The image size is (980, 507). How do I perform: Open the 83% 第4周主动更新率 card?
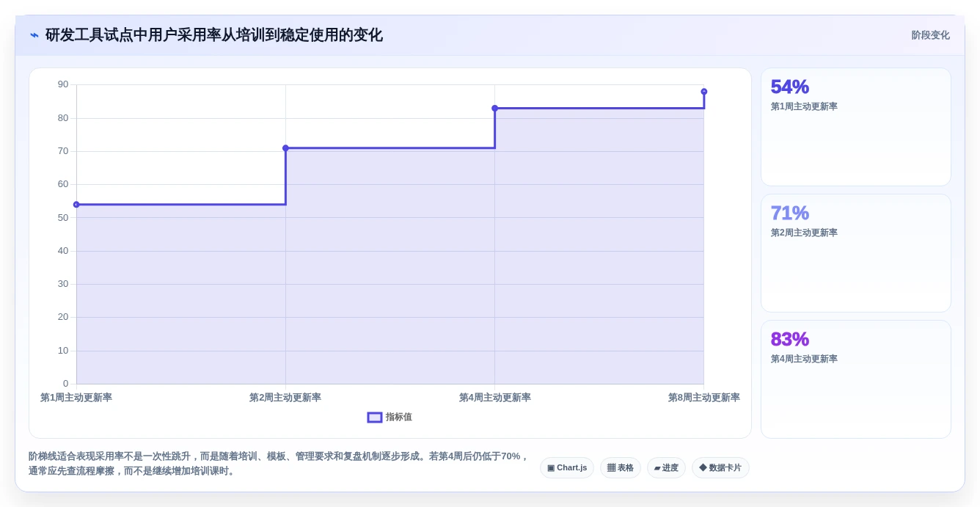pyautogui.click(x=856, y=379)
